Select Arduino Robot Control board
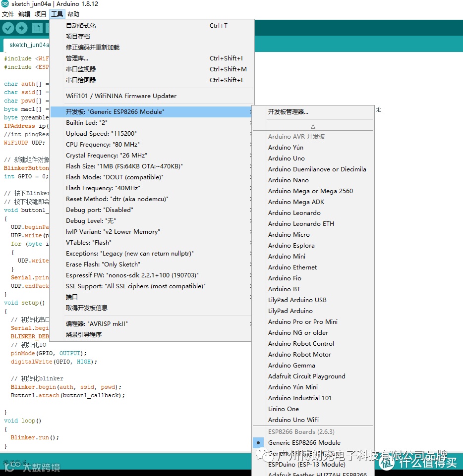This screenshot has height=476, width=463. click(313, 344)
